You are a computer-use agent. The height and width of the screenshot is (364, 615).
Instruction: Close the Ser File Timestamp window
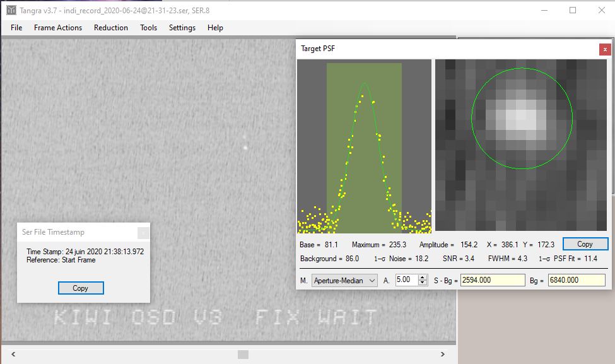(143, 232)
